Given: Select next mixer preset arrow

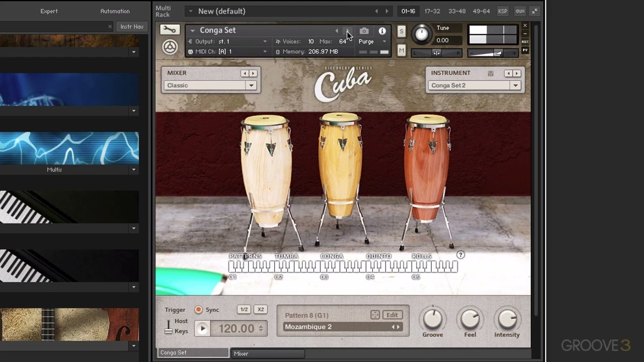Looking at the screenshot, I should click(253, 73).
